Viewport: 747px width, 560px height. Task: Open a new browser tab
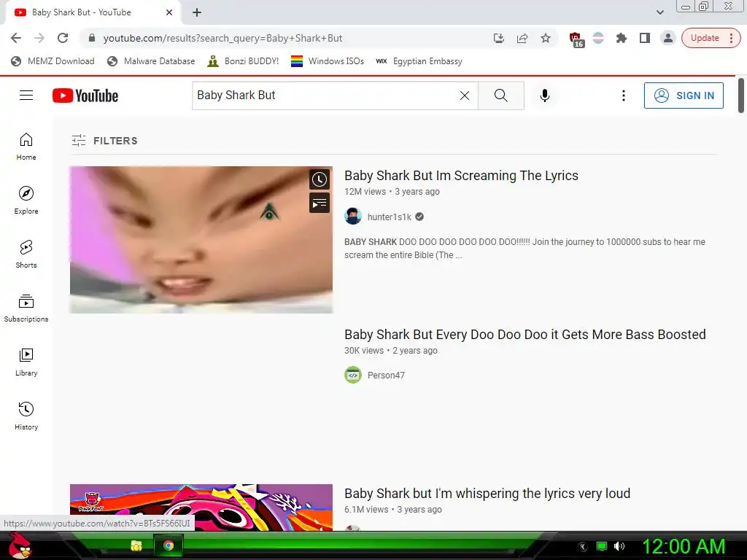pyautogui.click(x=197, y=12)
